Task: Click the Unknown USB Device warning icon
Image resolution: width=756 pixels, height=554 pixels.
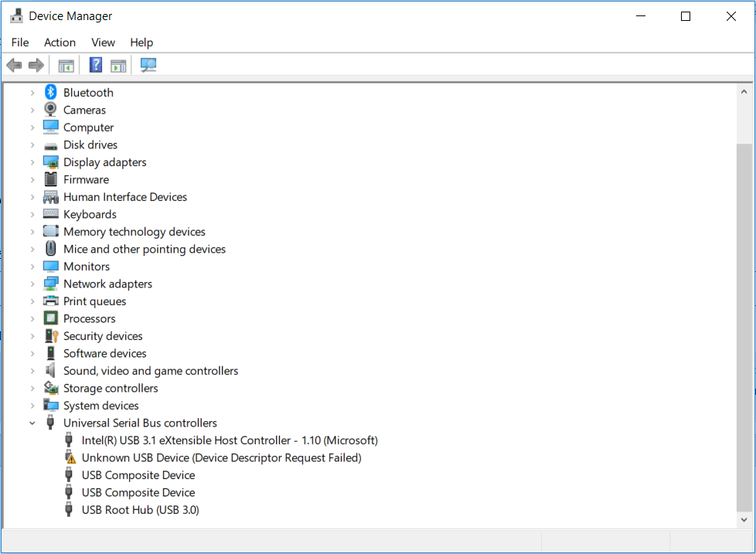Action: point(70,457)
